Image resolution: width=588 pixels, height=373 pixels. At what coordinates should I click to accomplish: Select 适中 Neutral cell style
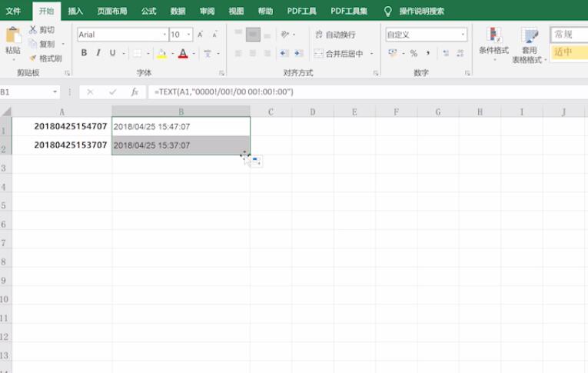click(570, 52)
